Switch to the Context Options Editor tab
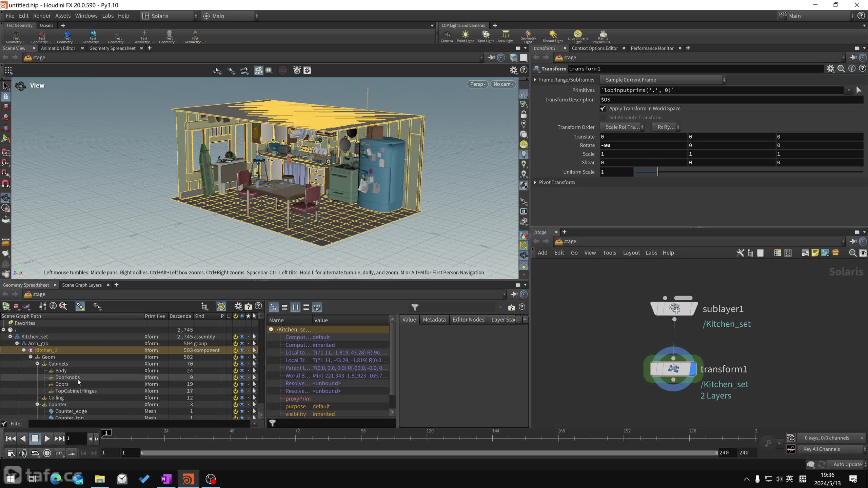This screenshot has height=488, width=868. 595,48
